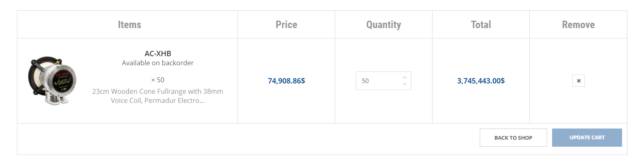
Task: Click the Update Cart button
Action: click(587, 138)
